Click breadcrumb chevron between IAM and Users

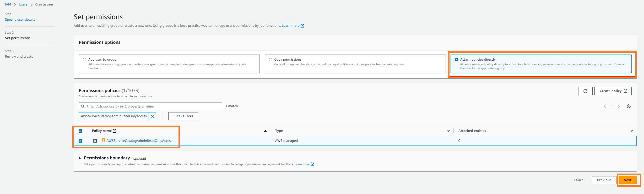15,4
